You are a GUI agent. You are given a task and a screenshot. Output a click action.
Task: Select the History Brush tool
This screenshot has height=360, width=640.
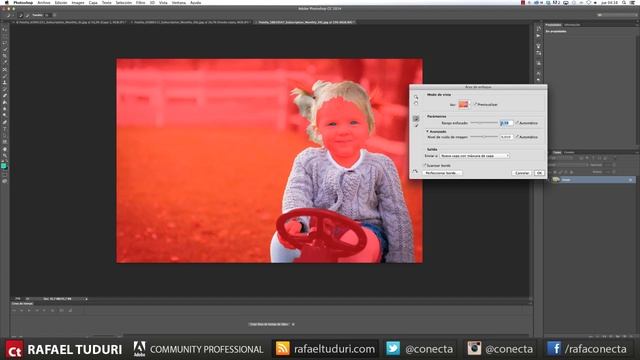pos(4,89)
